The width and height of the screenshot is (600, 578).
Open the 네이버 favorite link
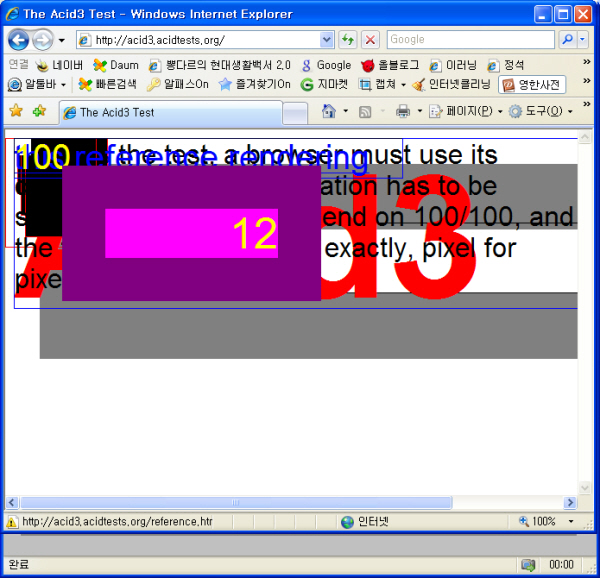[59, 65]
